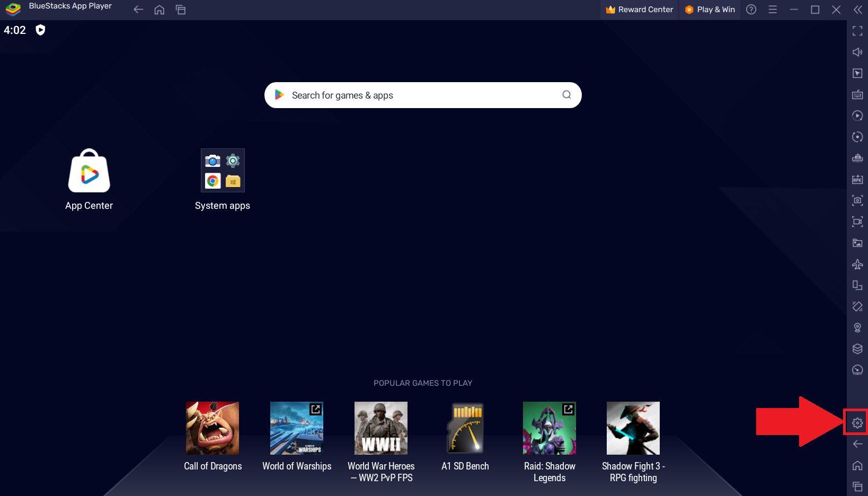The image size is (868, 496).
Task: Click the BlueStacks logo in the title bar
Action: [13, 9]
